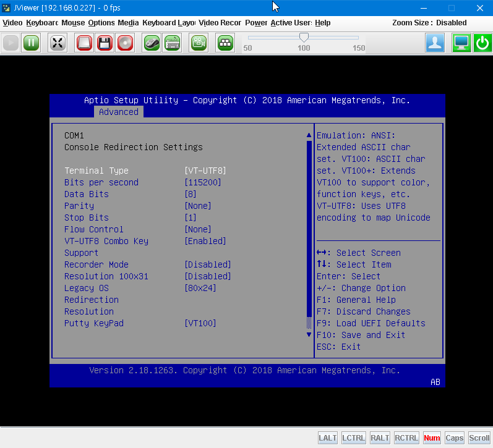
Task: Toggle the RALT key button
Action: pos(380,437)
